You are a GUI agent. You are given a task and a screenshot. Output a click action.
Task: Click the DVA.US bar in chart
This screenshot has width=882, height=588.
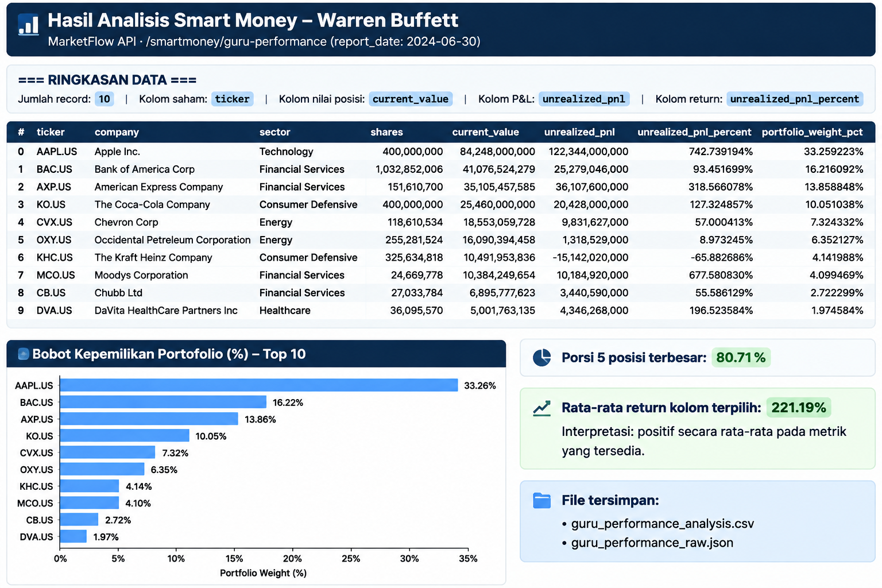[73, 536]
